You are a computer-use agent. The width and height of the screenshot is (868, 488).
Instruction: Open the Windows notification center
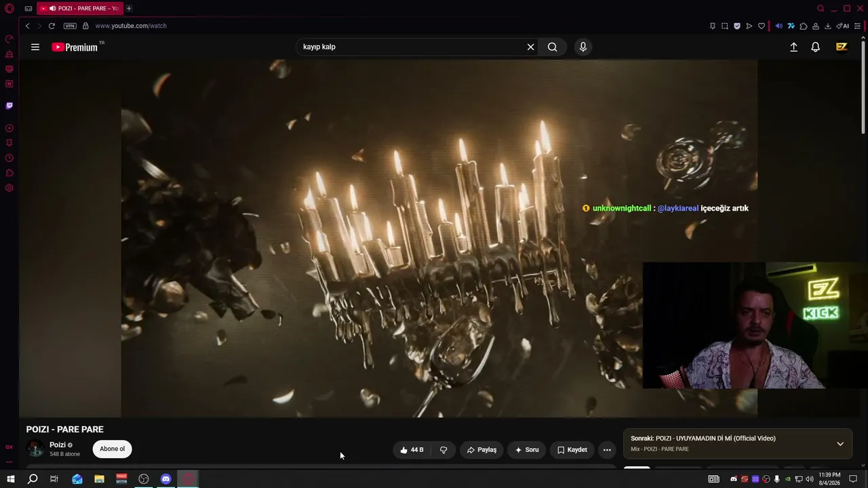(853, 479)
